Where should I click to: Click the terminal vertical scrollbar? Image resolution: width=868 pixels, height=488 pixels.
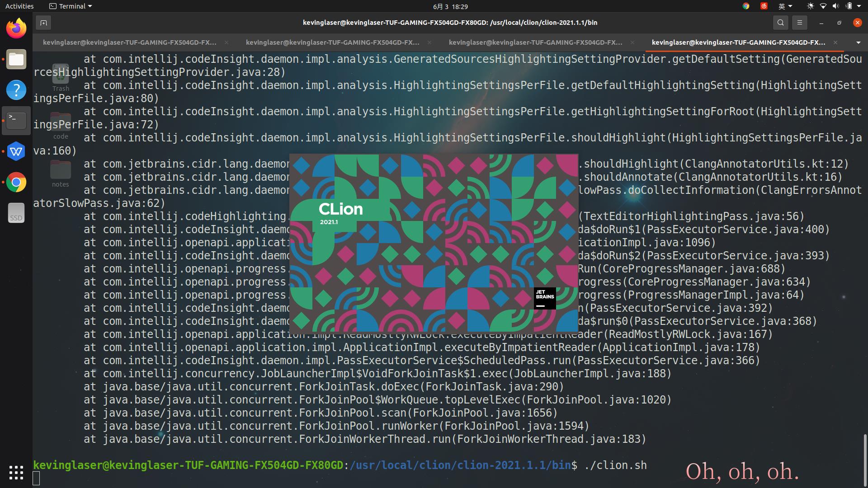865,460
